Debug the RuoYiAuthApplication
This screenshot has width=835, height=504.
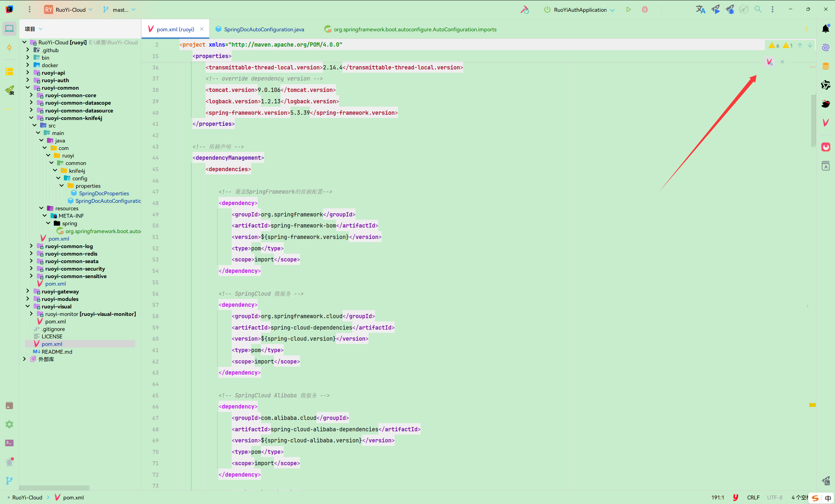[645, 9]
